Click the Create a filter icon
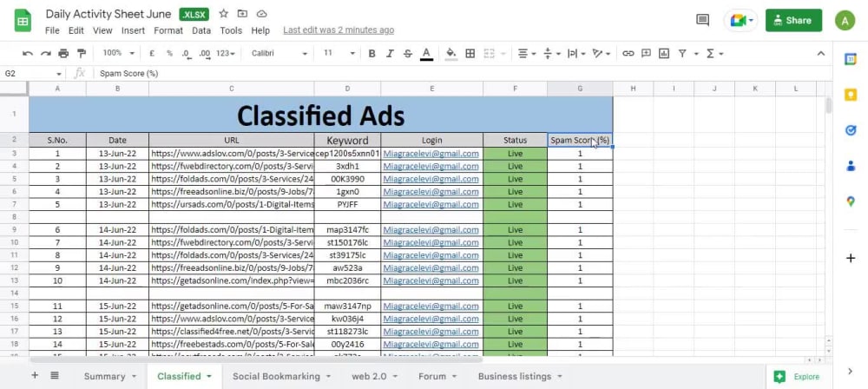The height and width of the screenshot is (389, 868). pyautogui.click(x=682, y=54)
